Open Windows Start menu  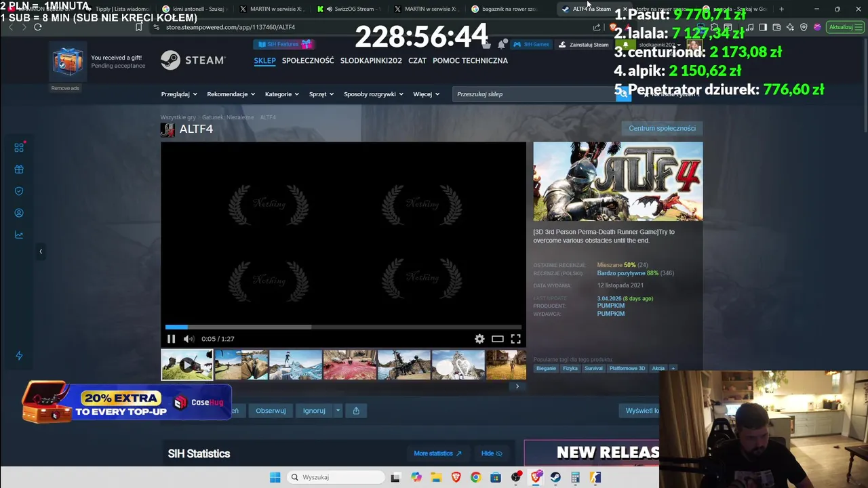coord(275,477)
